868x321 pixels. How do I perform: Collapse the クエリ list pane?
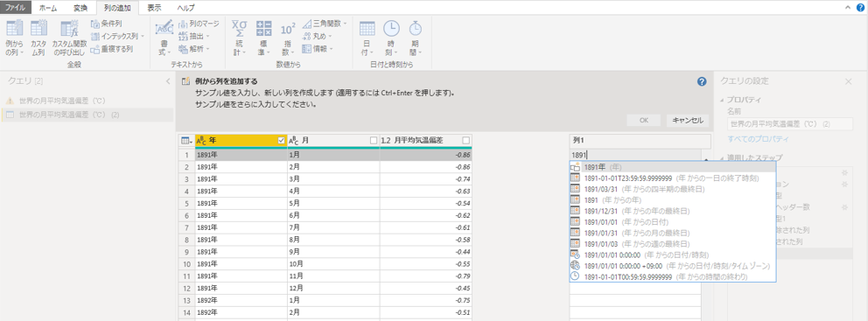point(168,81)
